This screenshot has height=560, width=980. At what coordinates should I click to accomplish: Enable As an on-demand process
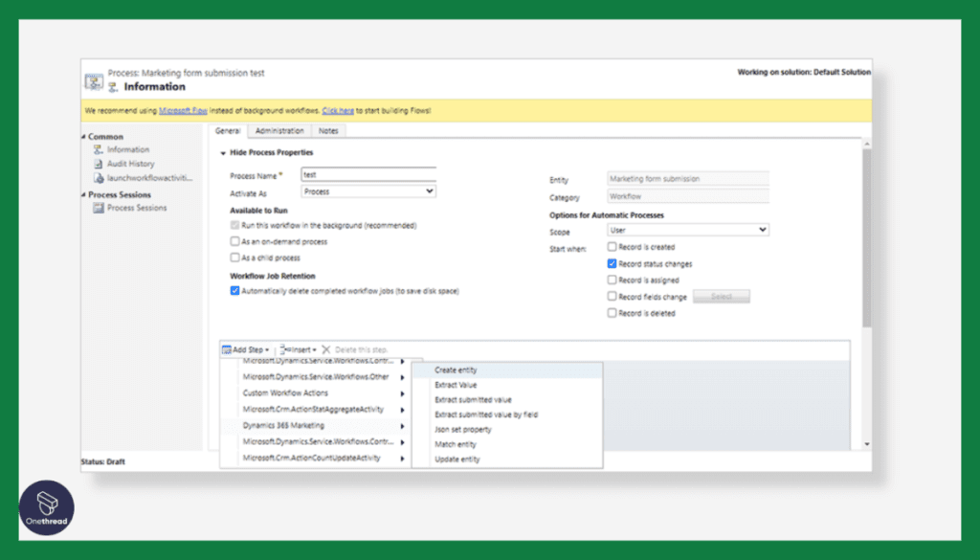[235, 241]
